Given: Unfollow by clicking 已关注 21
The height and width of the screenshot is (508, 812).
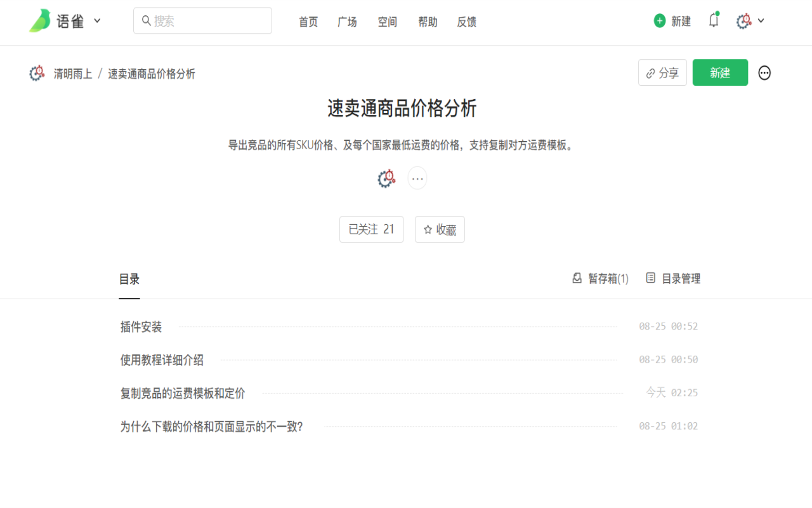Looking at the screenshot, I should (x=371, y=229).
